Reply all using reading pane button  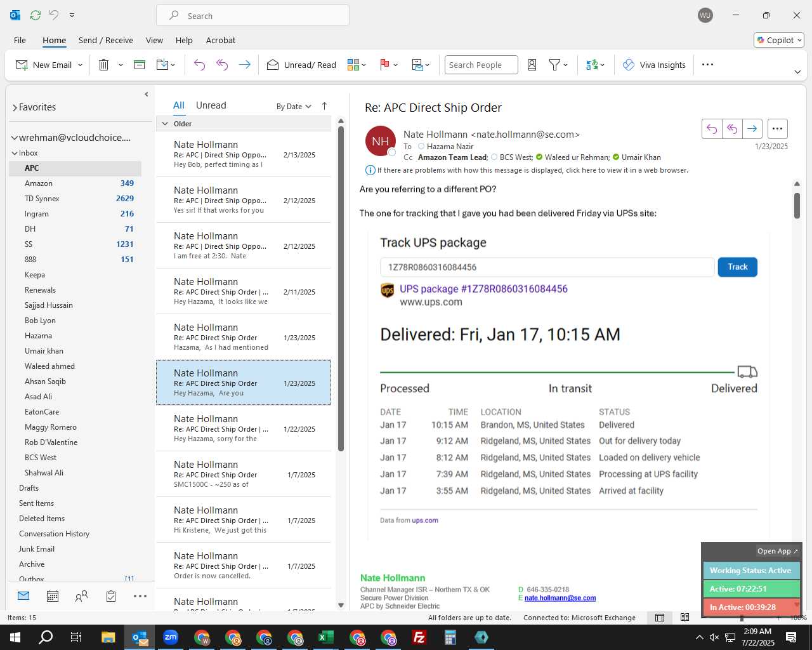click(x=732, y=129)
